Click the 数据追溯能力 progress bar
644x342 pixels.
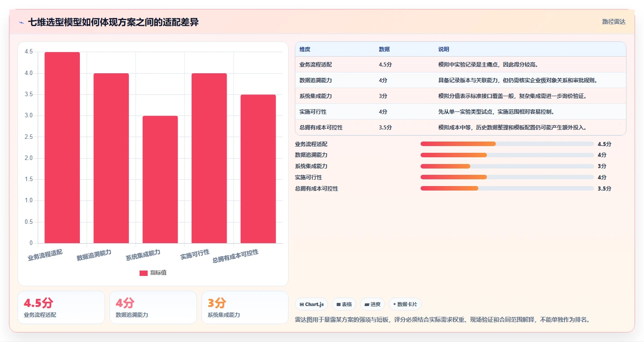tap(507, 155)
